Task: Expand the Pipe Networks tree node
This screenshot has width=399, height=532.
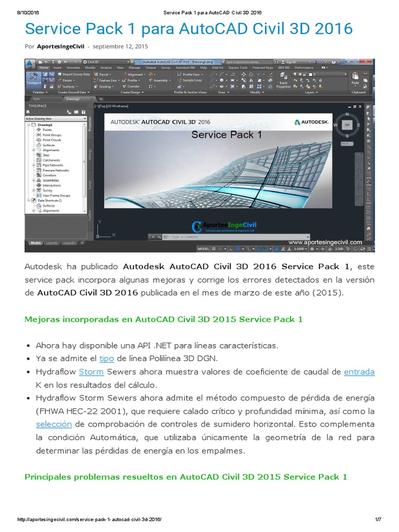Action: click(34, 165)
